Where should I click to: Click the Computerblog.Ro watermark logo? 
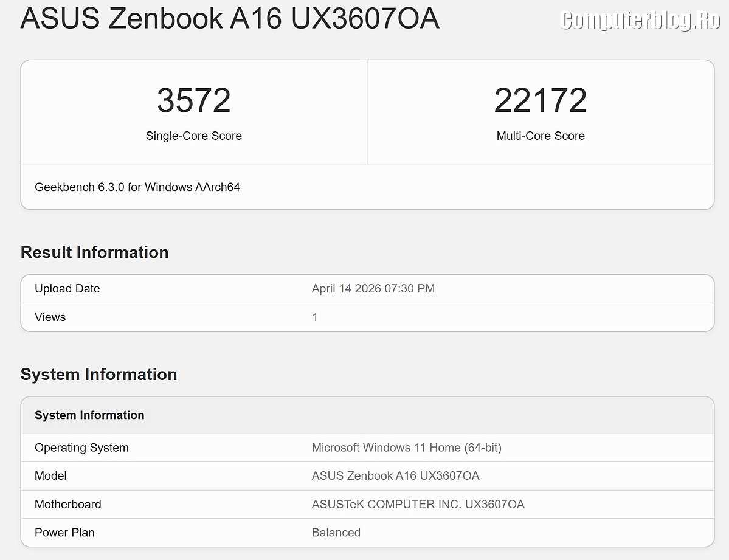[x=640, y=21]
